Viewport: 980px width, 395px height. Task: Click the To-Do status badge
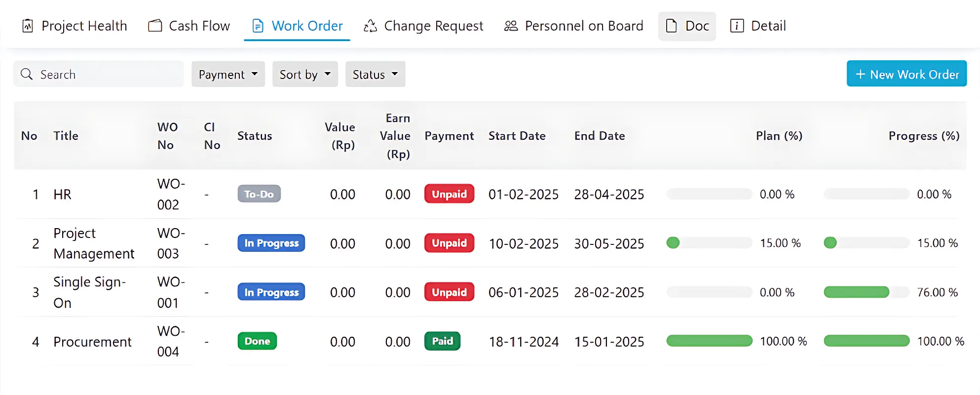pos(259,194)
